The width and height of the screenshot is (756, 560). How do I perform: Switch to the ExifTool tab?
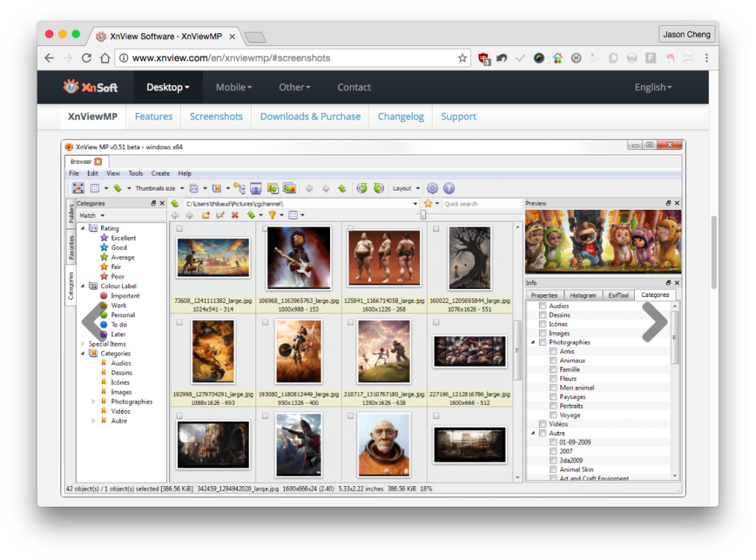pos(618,296)
